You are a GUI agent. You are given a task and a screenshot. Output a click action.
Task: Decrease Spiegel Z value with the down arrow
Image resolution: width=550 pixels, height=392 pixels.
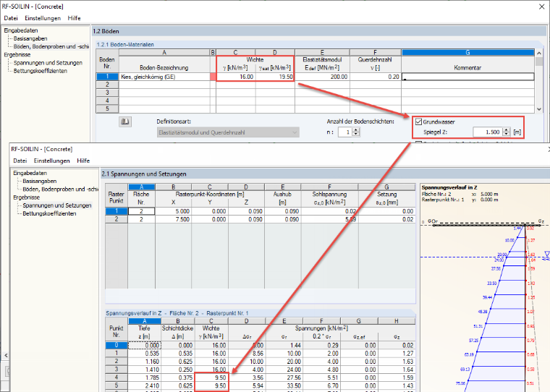click(x=506, y=134)
